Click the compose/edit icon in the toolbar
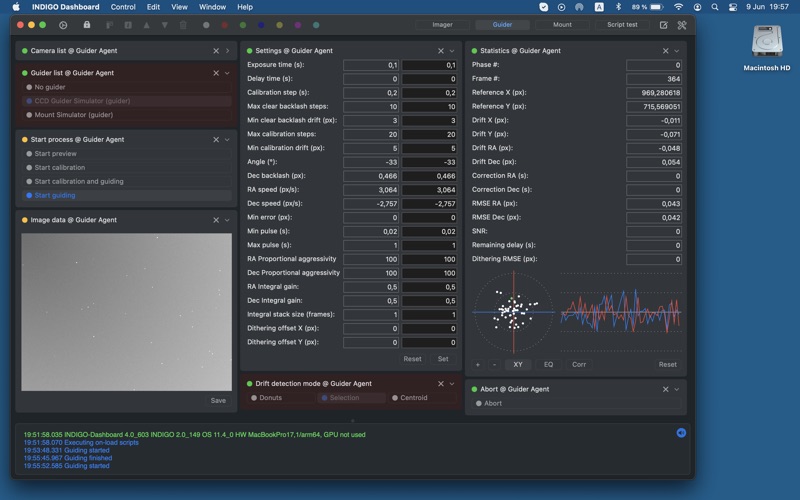Screen dimensions: 800x500 coord(663,25)
